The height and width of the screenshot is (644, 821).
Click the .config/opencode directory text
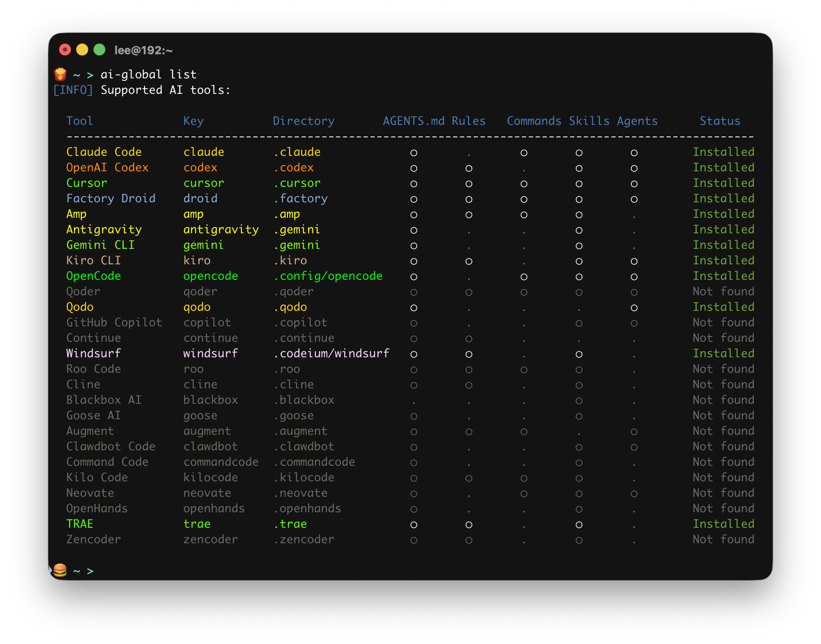(x=328, y=276)
